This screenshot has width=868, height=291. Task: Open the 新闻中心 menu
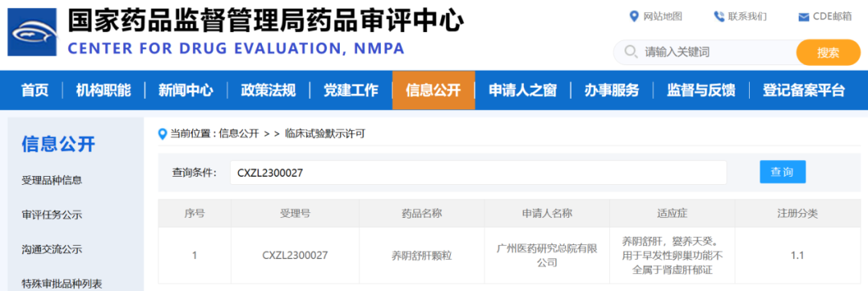coord(186,90)
